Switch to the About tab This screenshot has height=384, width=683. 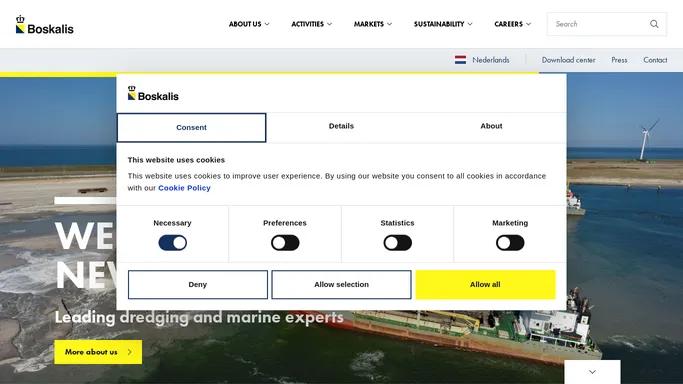[491, 126]
